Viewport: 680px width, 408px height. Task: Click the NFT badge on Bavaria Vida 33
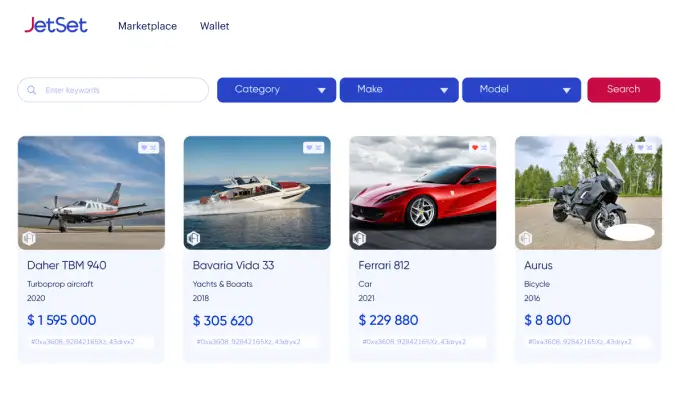click(194, 239)
